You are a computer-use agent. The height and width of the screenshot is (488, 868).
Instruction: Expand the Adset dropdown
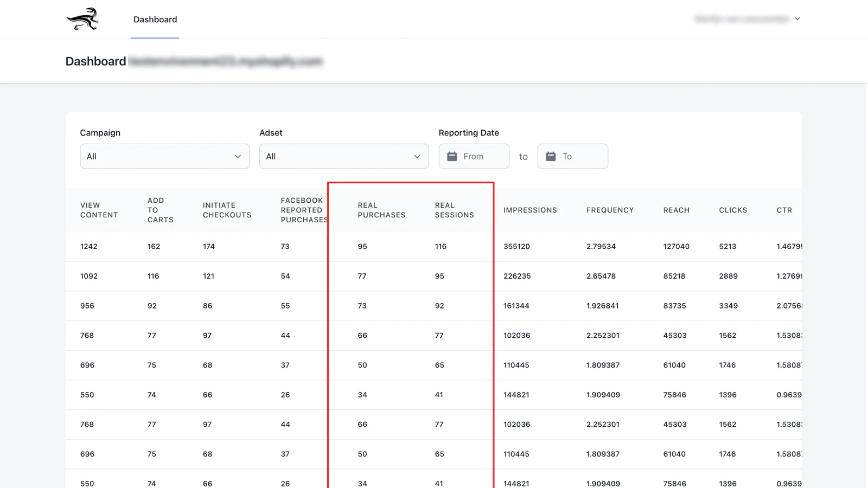coord(343,156)
